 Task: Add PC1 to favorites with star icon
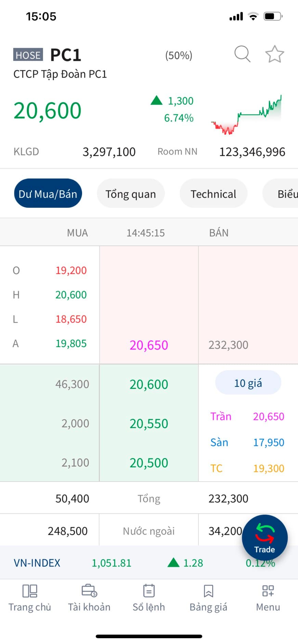(x=274, y=54)
